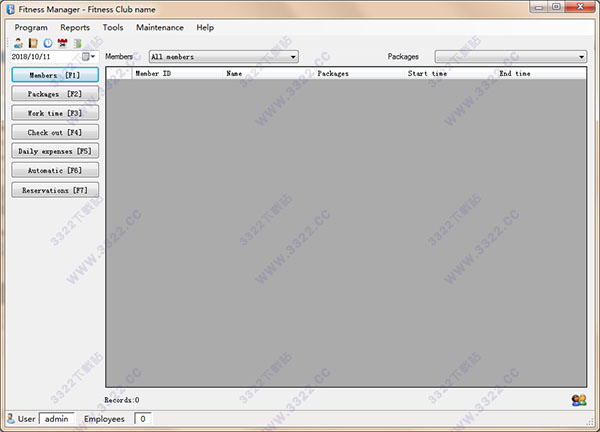This screenshot has height=432, width=600.
Task: Open the Program menu
Action: pos(31,28)
